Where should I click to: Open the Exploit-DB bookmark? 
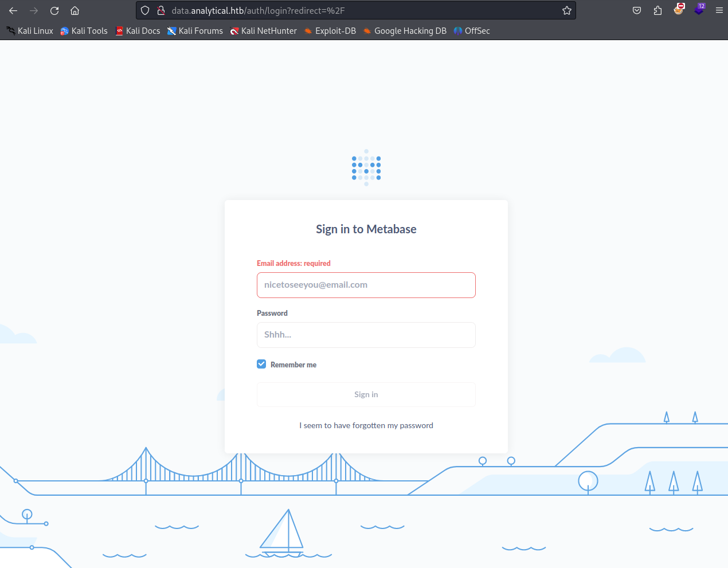(330, 31)
